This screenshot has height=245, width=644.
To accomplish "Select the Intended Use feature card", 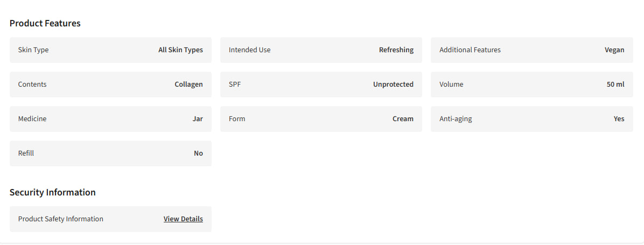I will coord(321,50).
